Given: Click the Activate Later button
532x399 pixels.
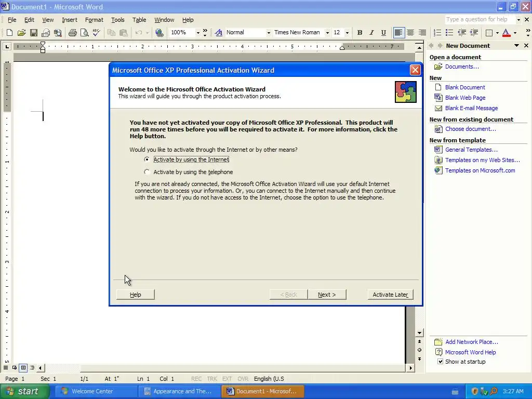Looking at the screenshot, I should click(390, 295).
